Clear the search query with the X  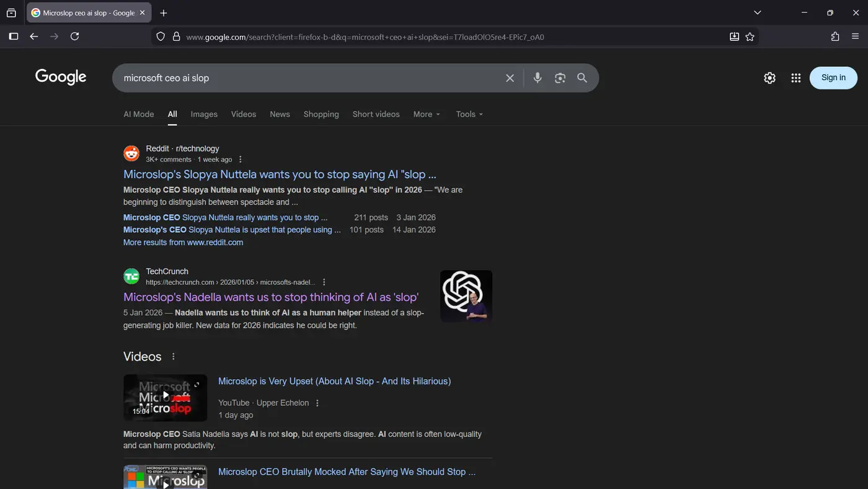tap(510, 78)
